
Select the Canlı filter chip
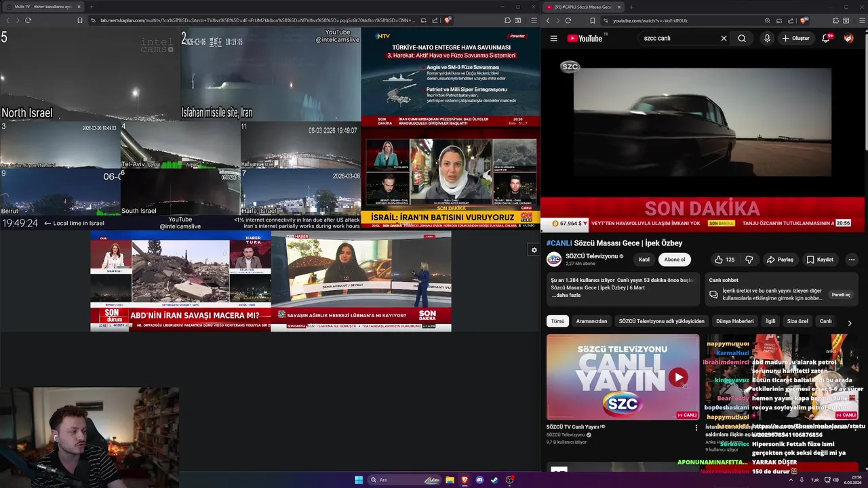tap(825, 321)
